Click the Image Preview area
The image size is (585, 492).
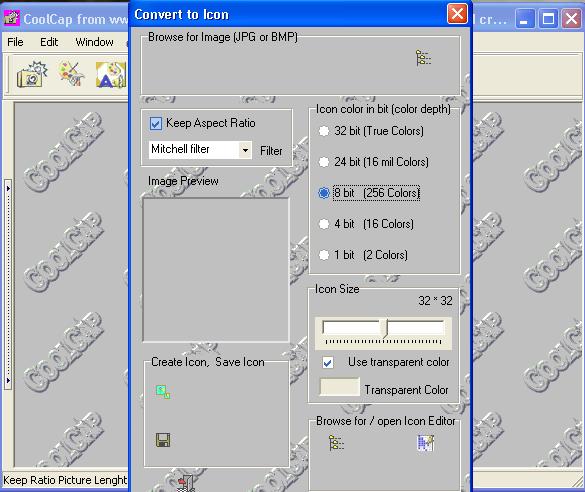pos(216,270)
